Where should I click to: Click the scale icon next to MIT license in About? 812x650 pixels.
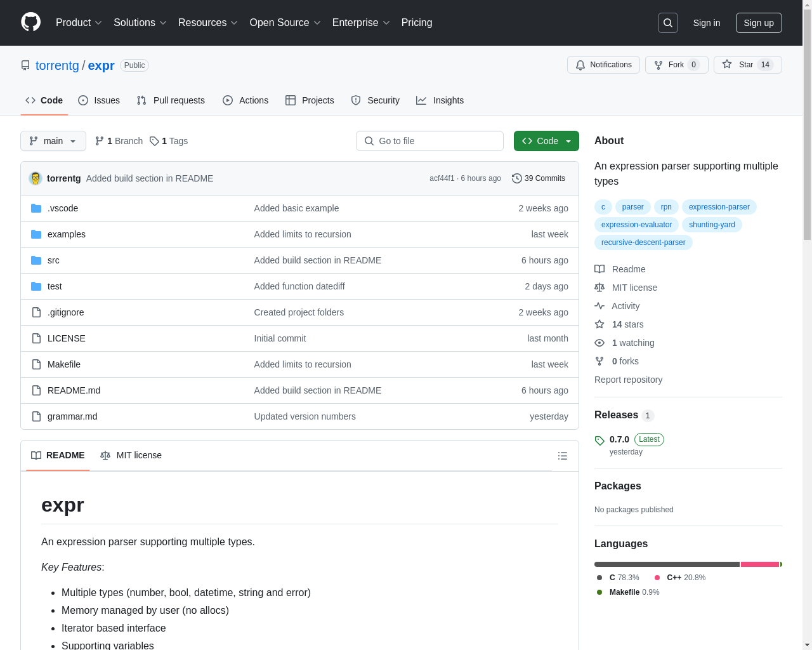pyautogui.click(x=599, y=288)
